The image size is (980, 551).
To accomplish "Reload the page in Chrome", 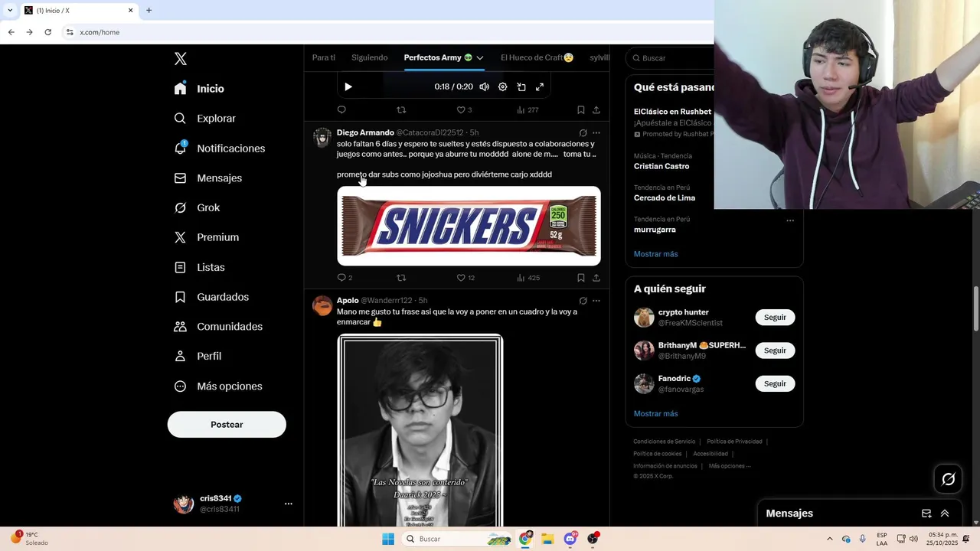I will tap(47, 32).
